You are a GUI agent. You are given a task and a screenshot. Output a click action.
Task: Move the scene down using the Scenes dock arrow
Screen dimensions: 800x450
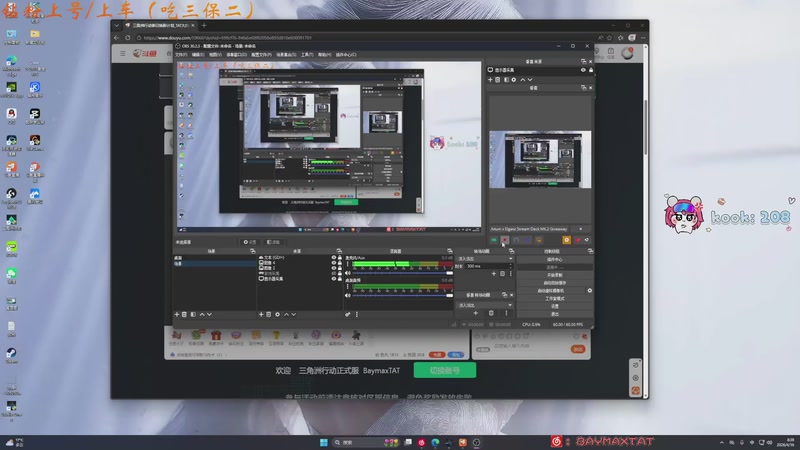pyautogui.click(x=209, y=314)
